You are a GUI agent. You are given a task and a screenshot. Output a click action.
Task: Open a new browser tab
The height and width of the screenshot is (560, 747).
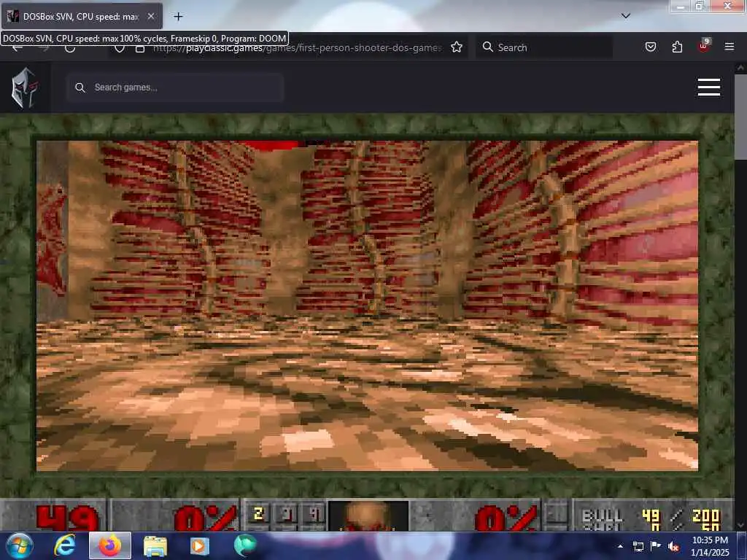tap(178, 17)
